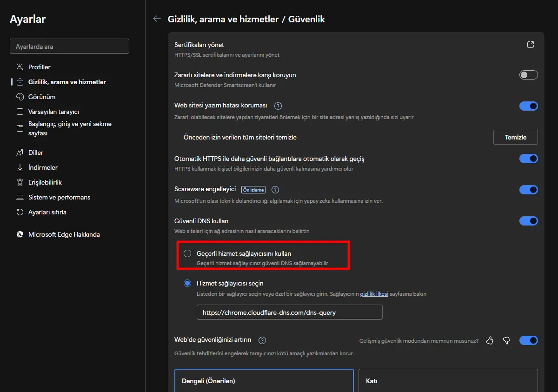Image resolution: width=558 pixels, height=392 pixels.
Task: Go back using the arrow beside Gizlilik heading
Action: click(x=157, y=19)
